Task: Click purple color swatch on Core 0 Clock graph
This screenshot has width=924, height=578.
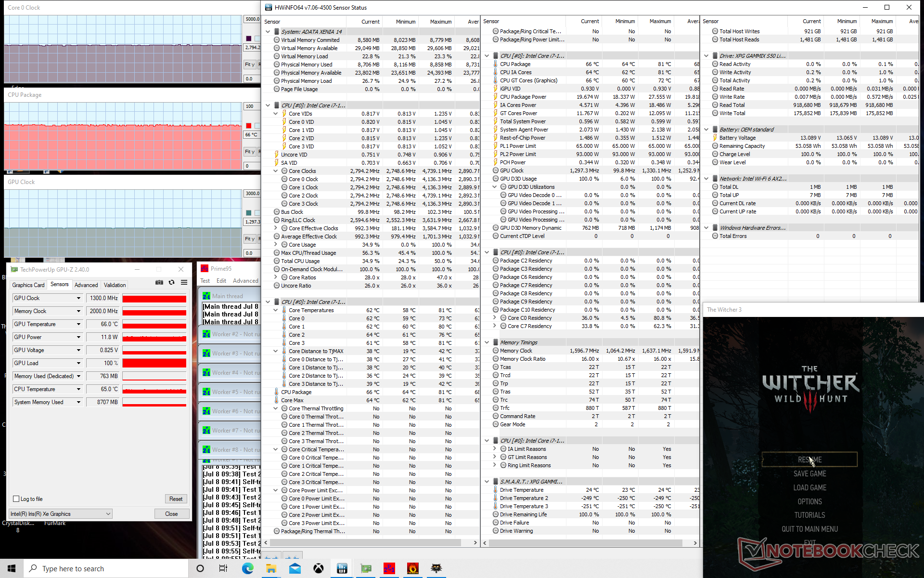Action: [248, 39]
